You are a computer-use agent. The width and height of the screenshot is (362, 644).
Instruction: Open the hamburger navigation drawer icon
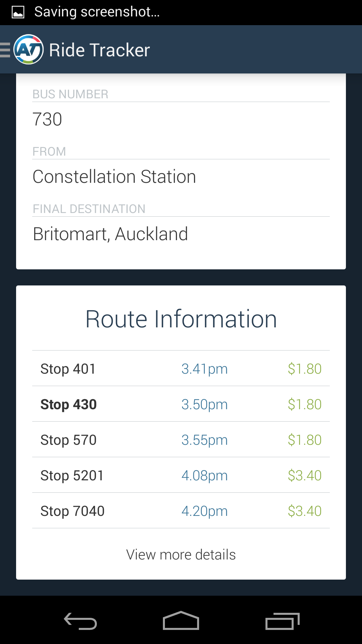tap(5, 50)
